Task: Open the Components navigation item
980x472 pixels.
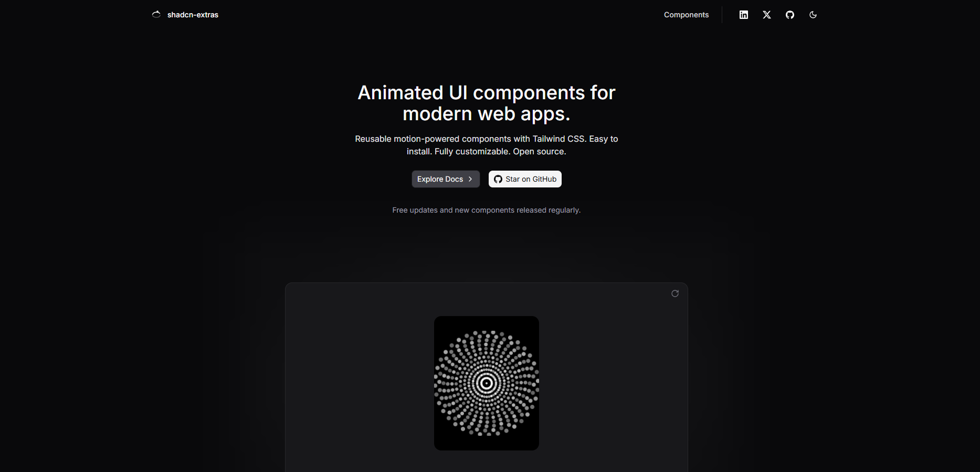Action: (x=686, y=15)
